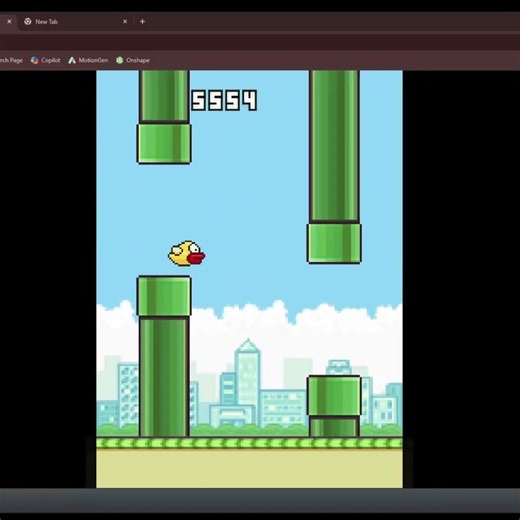Click the score counter 5554

[x=224, y=100]
